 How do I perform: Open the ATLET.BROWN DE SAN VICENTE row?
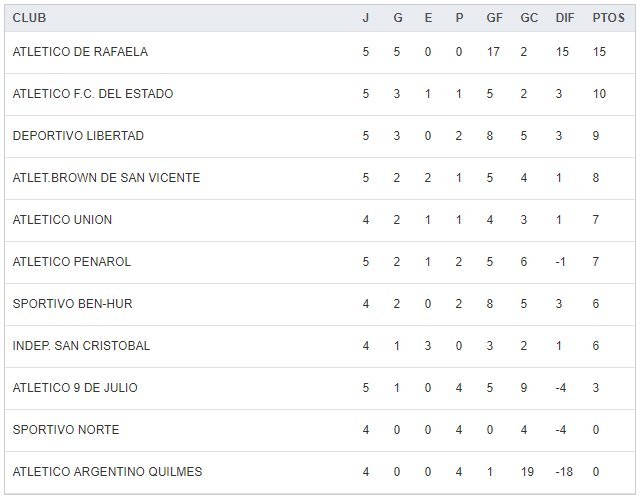[x=106, y=178]
